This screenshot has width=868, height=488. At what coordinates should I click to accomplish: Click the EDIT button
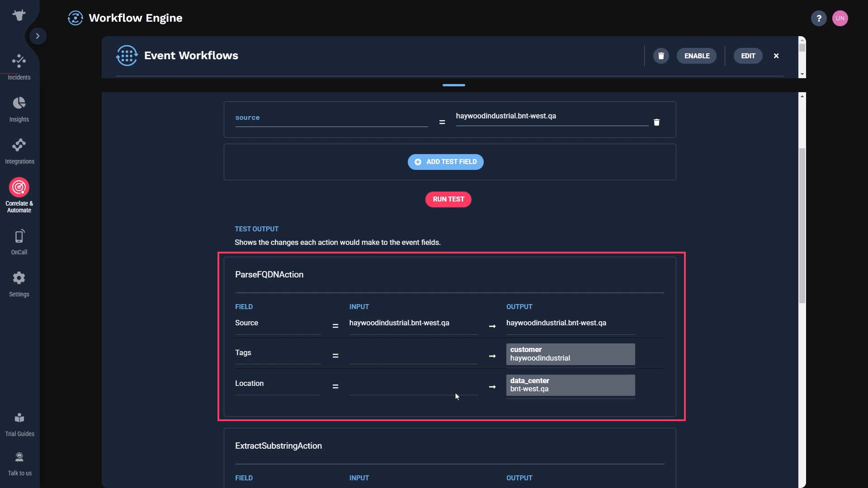[x=748, y=56]
